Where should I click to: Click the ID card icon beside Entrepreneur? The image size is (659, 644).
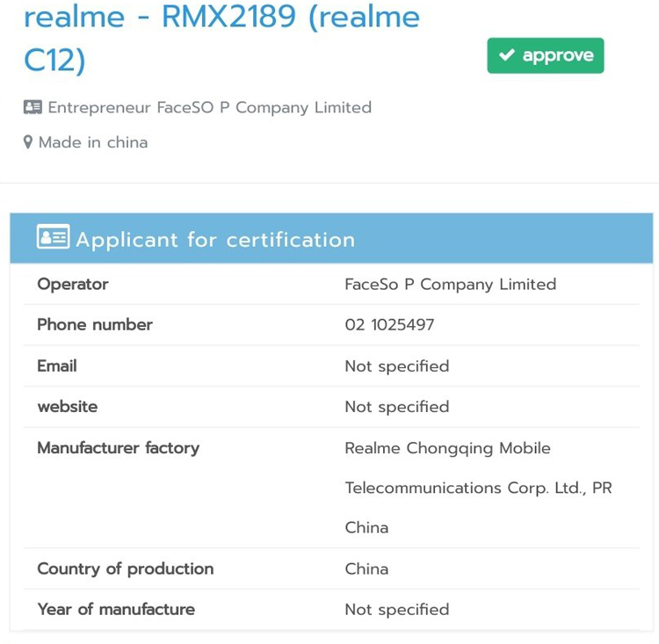[33, 107]
